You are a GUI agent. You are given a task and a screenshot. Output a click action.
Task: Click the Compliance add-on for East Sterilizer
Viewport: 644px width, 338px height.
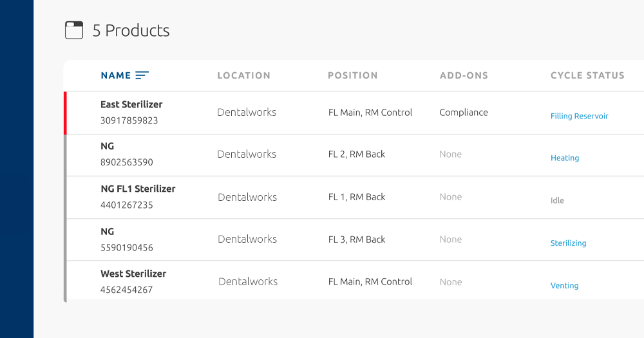coord(464,113)
